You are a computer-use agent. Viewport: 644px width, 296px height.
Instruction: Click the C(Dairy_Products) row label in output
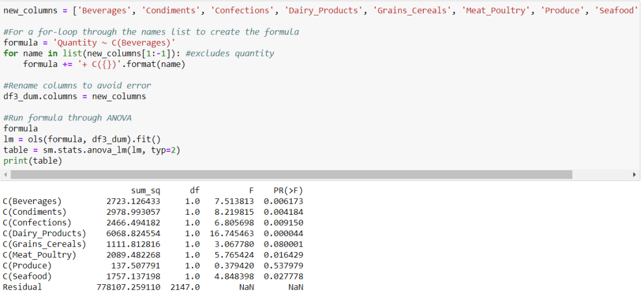(44, 234)
